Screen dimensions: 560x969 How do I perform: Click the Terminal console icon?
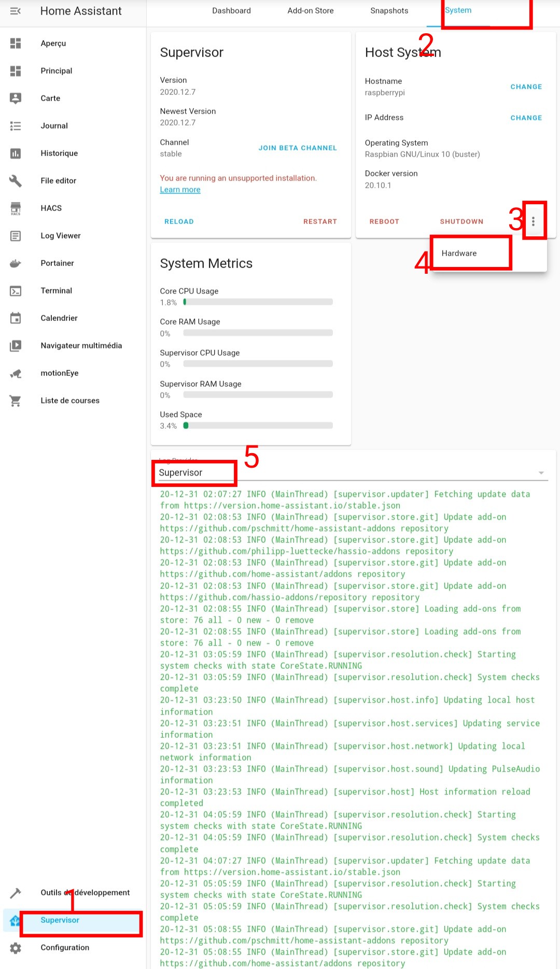tap(16, 290)
